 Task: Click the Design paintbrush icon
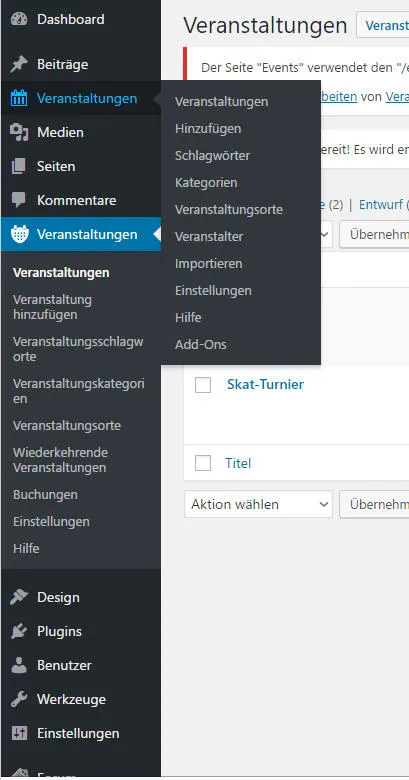[19, 597]
